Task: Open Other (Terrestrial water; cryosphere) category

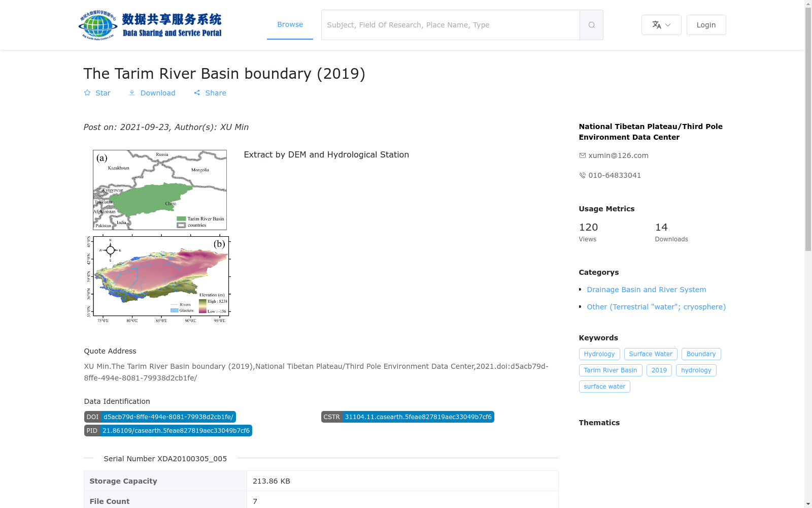Action: [x=656, y=307]
